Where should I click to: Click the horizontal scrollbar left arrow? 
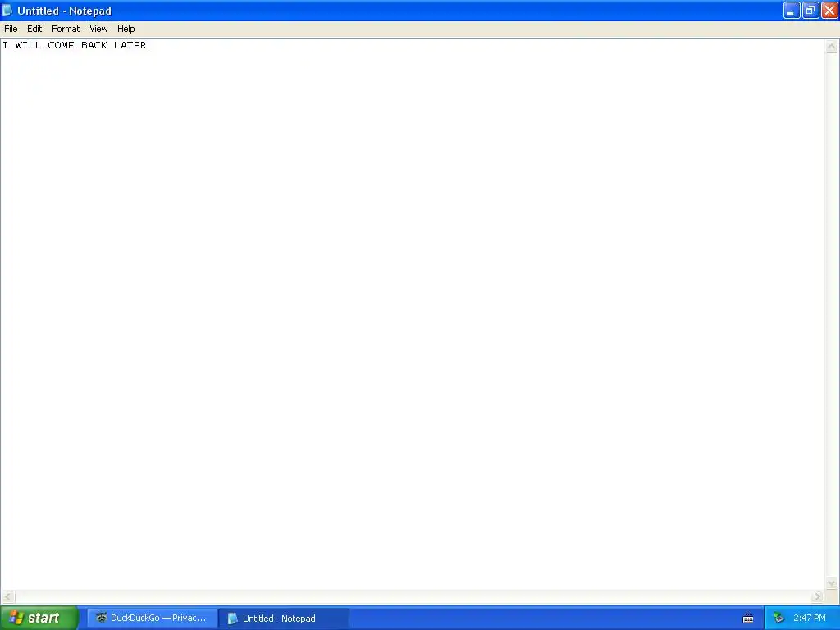(x=7, y=596)
